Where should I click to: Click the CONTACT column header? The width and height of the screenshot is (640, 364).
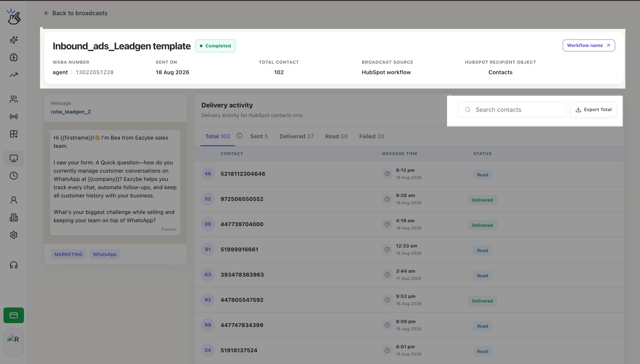tap(232, 154)
